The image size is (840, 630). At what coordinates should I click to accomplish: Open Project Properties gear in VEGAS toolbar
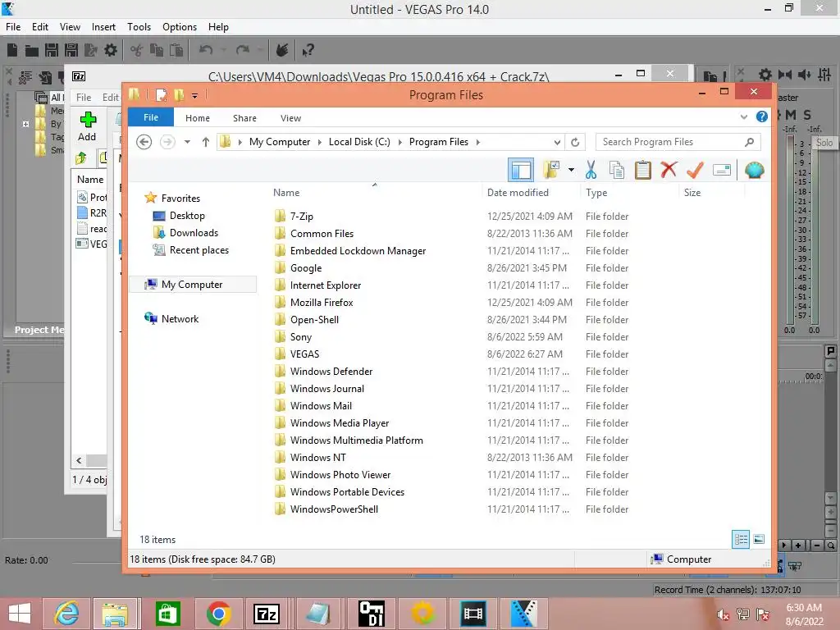[x=111, y=50]
